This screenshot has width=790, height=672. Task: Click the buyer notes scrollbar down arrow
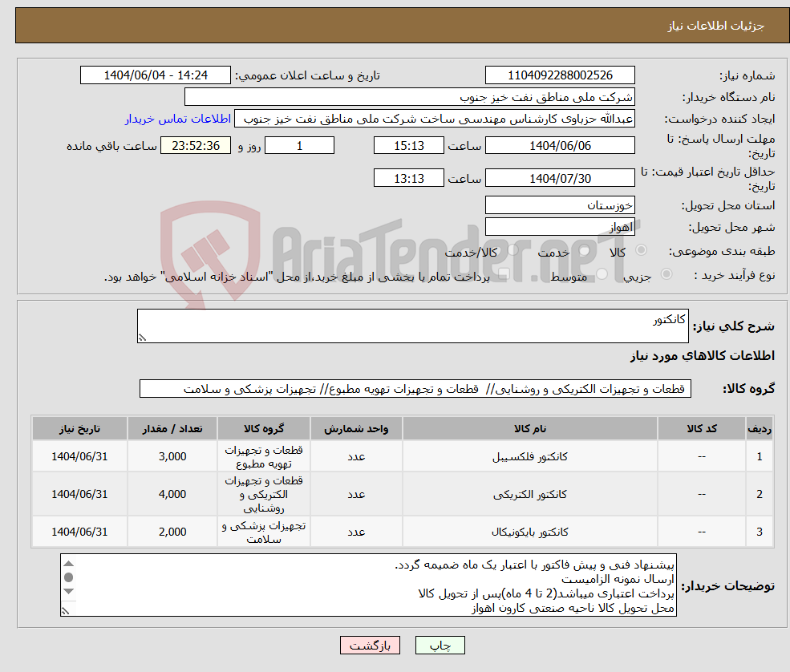pos(69,591)
